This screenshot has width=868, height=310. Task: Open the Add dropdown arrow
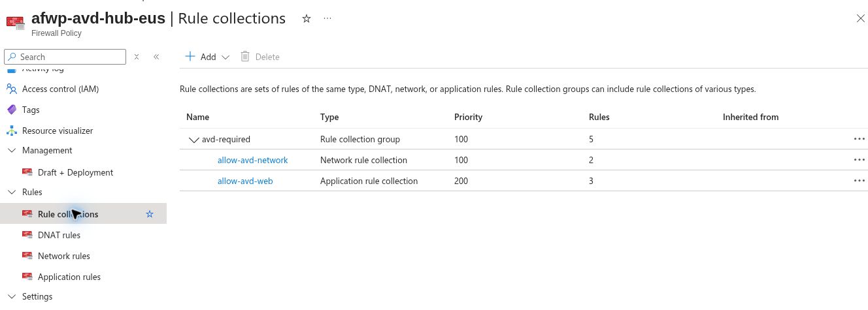(x=225, y=57)
